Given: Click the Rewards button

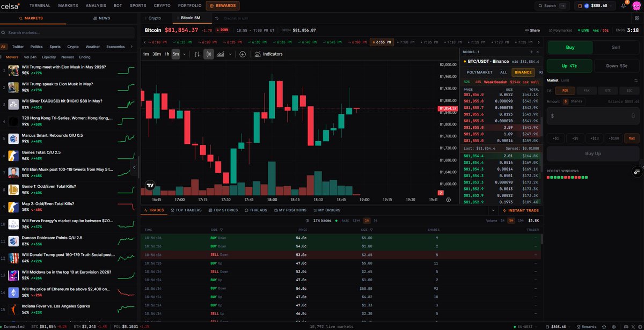Looking at the screenshot, I should (x=223, y=5).
